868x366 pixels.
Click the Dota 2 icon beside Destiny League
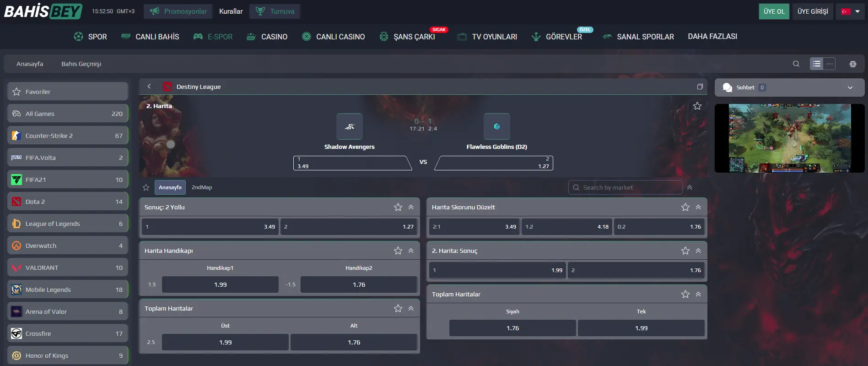[167, 87]
